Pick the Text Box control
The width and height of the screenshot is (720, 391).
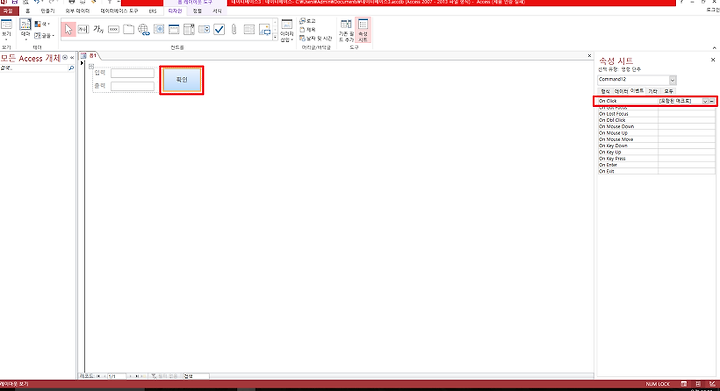(x=83, y=29)
